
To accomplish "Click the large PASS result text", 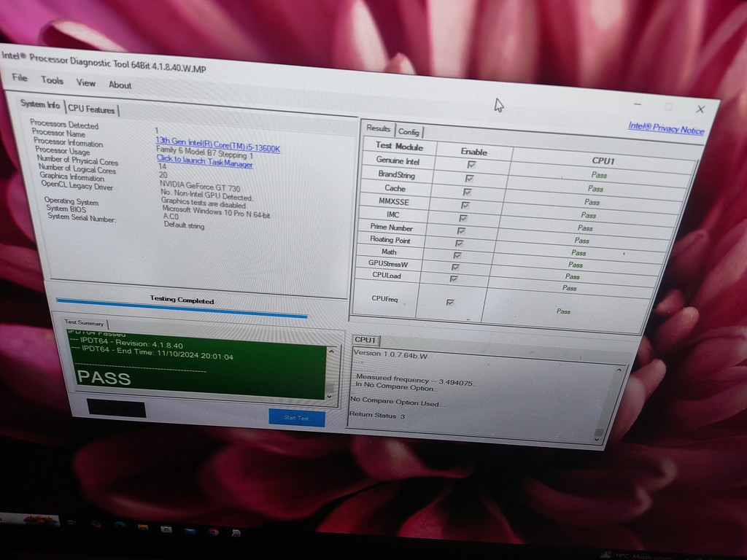I will [104, 378].
